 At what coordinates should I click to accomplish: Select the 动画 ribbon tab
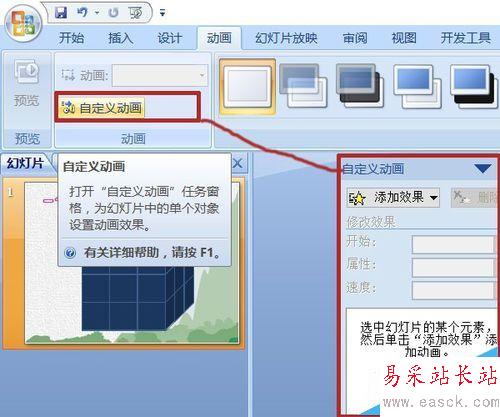(219, 38)
